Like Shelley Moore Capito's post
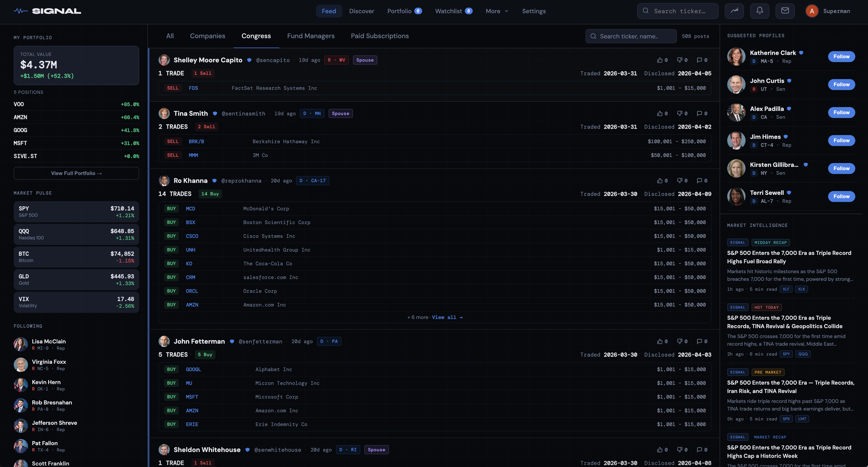Image resolution: width=868 pixels, height=467 pixels. pos(660,60)
